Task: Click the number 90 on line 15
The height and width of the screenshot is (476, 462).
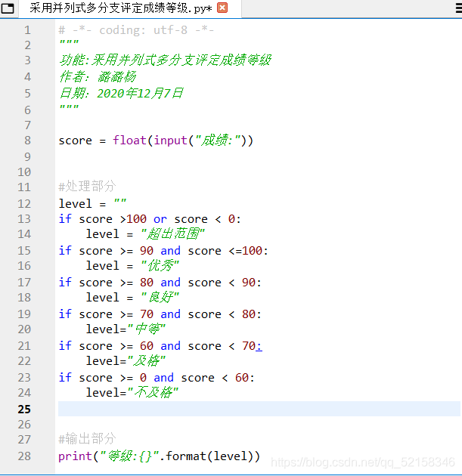Action: point(147,251)
